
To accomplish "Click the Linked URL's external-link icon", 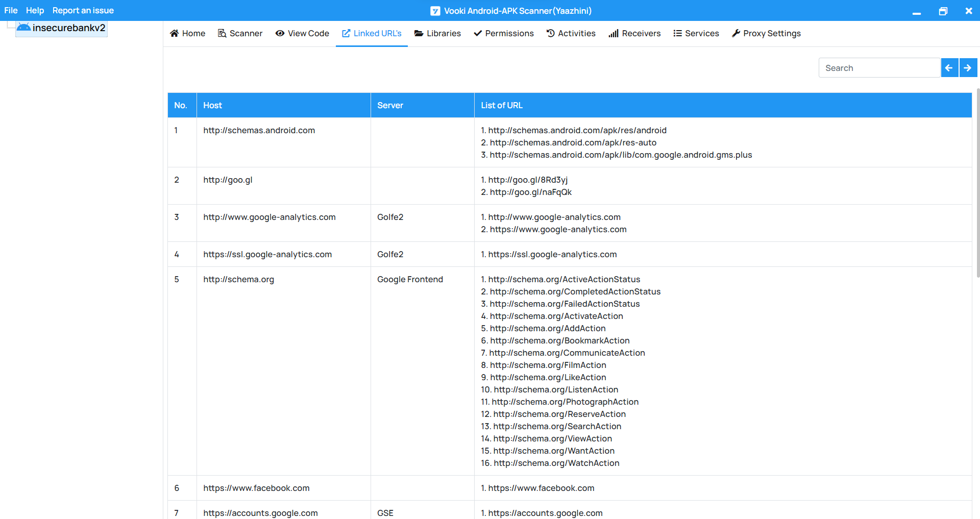I will pos(346,33).
